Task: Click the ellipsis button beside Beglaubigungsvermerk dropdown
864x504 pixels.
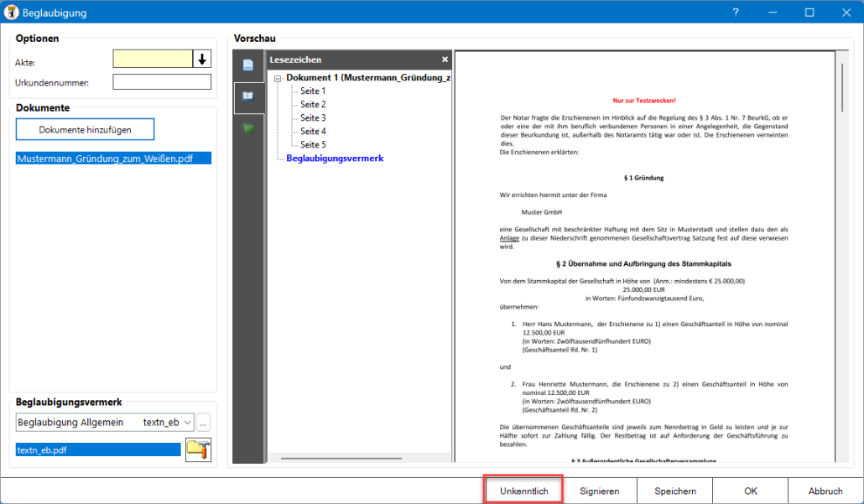Action: (204, 422)
